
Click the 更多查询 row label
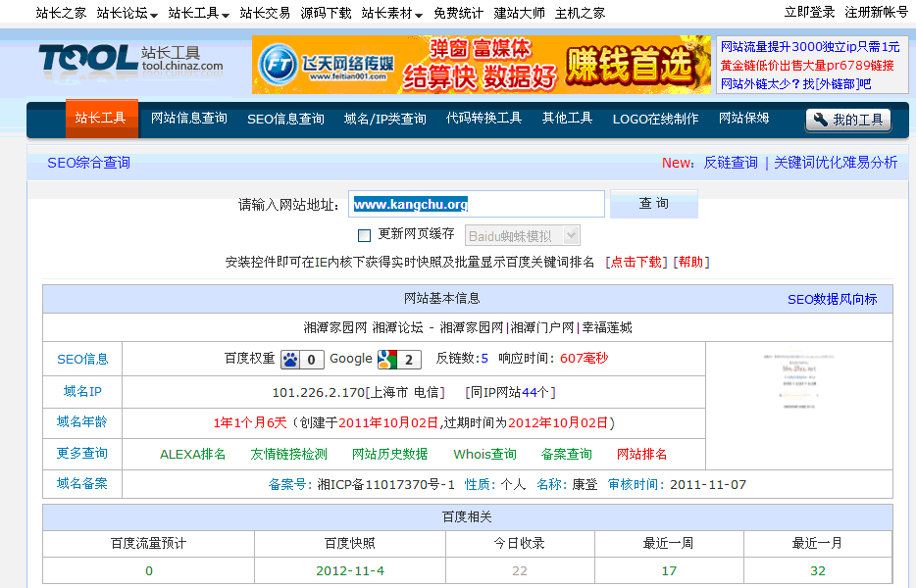point(82,453)
